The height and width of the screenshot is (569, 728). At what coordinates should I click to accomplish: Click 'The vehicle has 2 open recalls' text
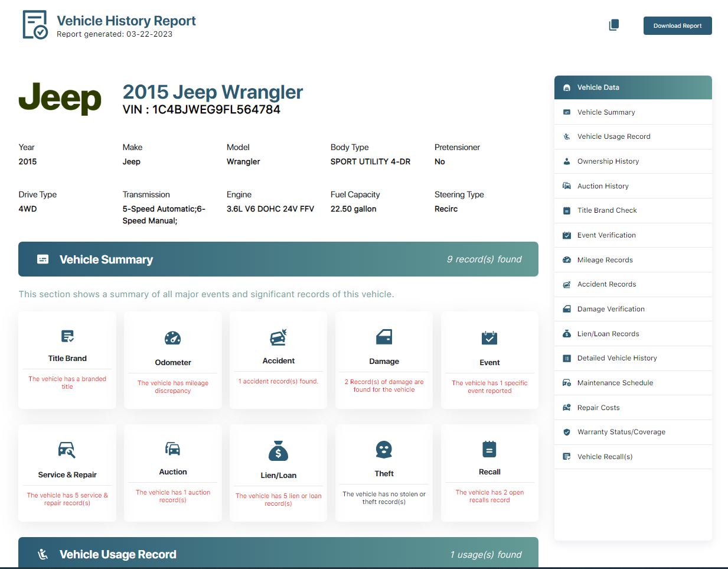point(489,496)
